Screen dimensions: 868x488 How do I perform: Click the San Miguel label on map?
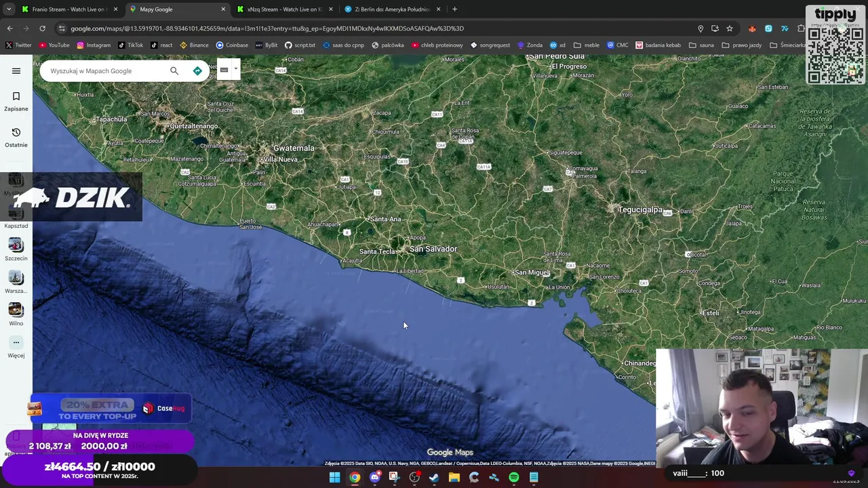pos(532,272)
